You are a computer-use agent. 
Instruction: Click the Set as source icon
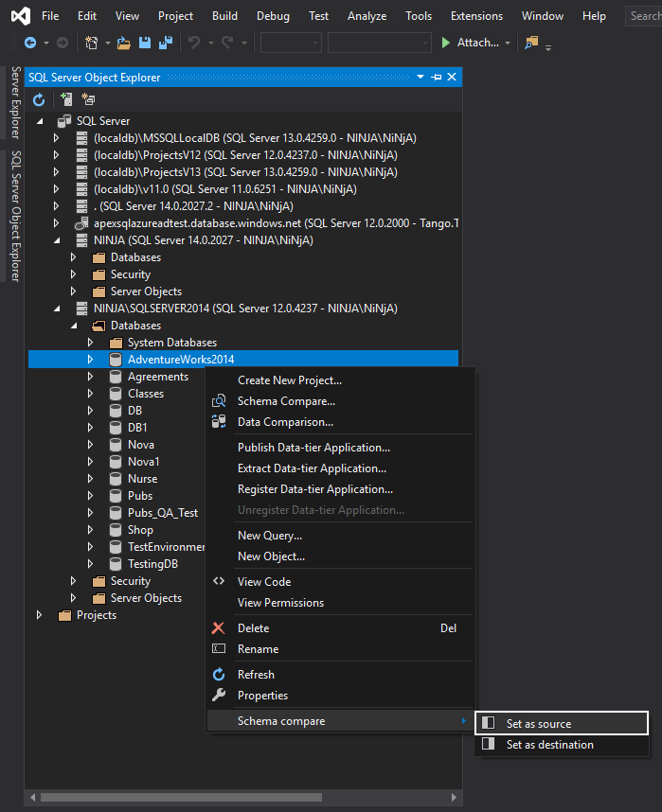(489, 723)
